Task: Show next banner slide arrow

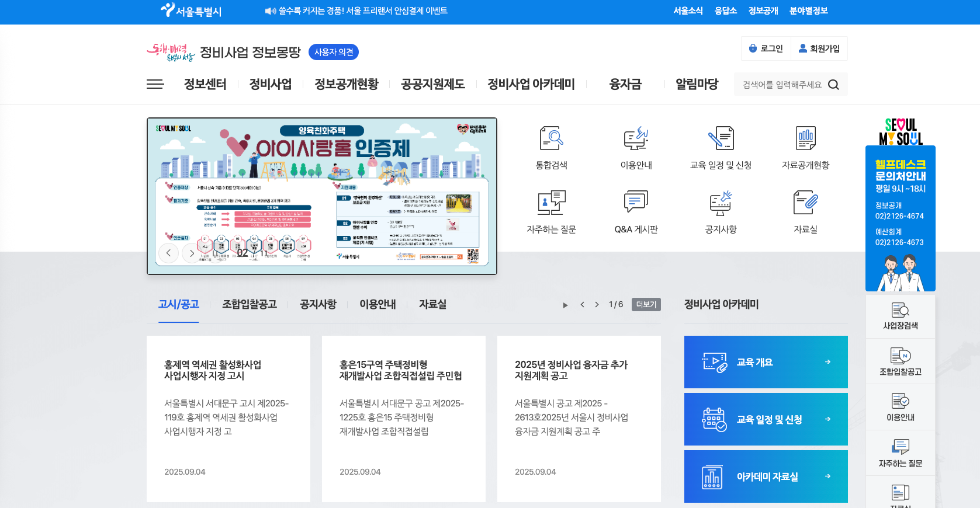Action: pos(191,253)
